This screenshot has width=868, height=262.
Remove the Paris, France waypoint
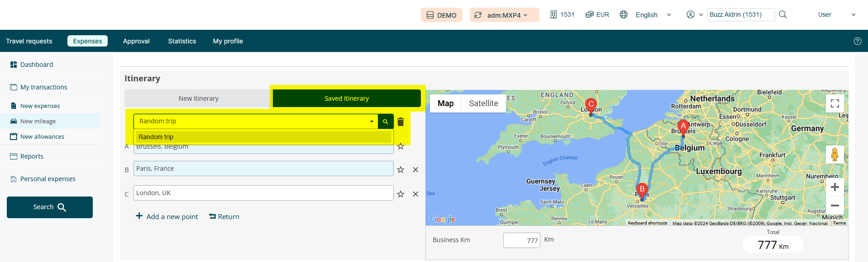pos(415,170)
